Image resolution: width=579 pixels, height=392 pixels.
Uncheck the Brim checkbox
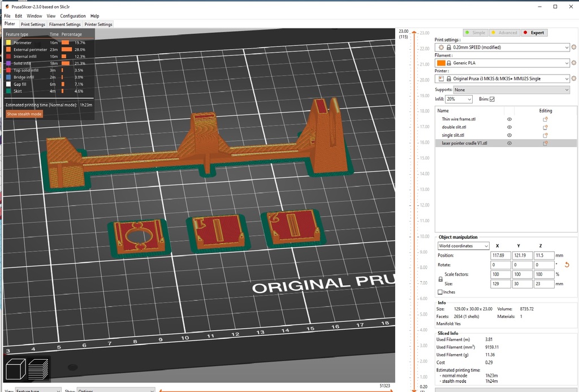pyautogui.click(x=492, y=99)
